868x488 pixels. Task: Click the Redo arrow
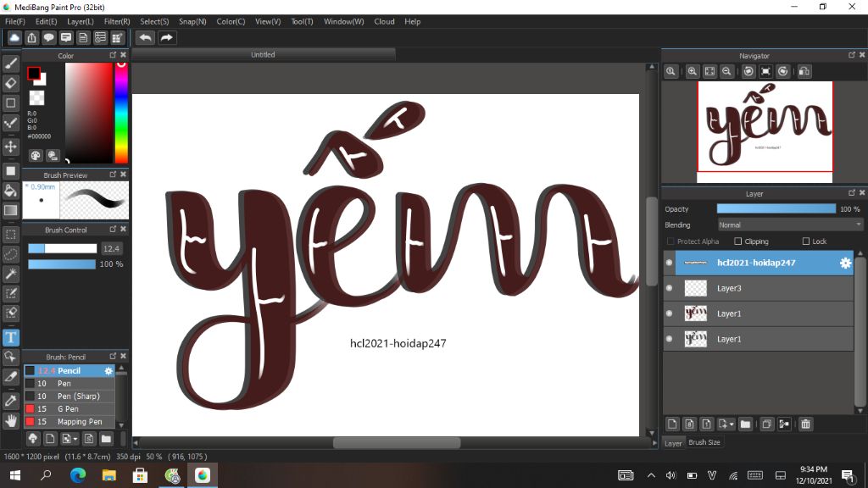pos(166,37)
